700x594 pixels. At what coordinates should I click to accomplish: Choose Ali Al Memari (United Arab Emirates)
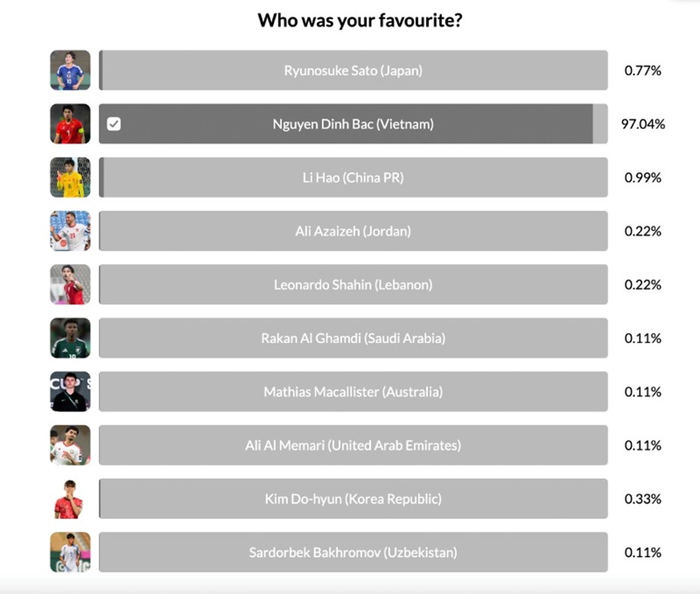click(353, 445)
